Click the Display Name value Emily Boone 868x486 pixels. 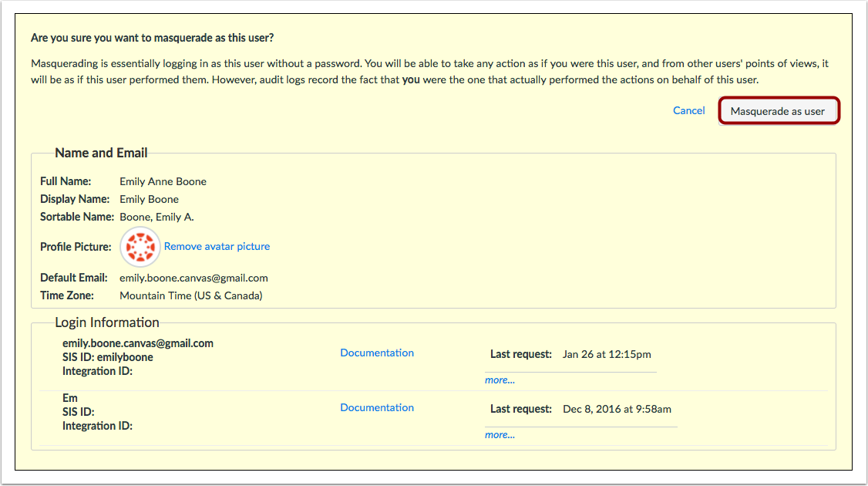(149, 199)
